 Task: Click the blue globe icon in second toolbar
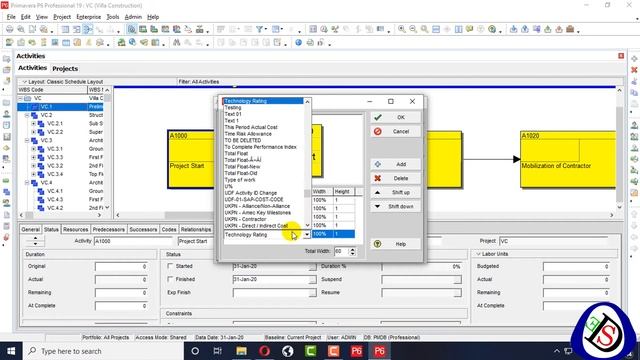click(299, 42)
